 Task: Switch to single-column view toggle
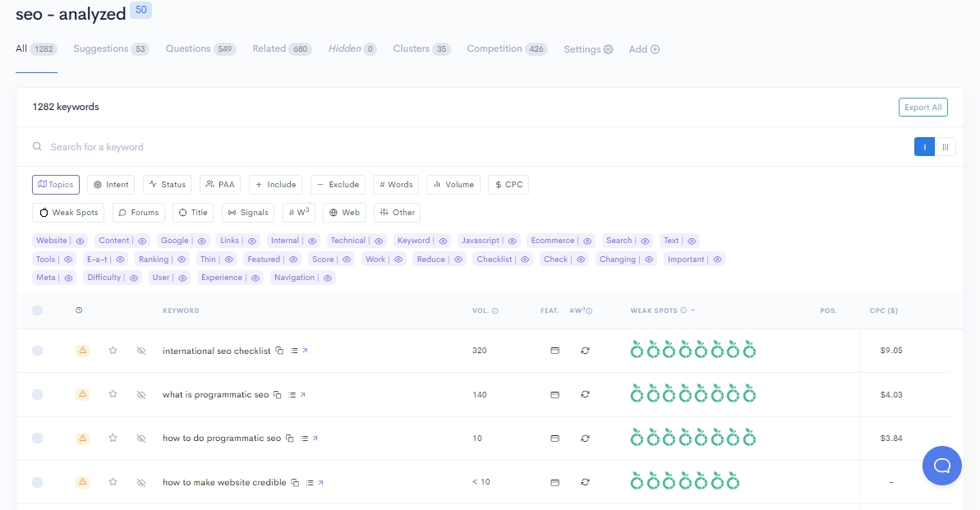coord(924,147)
